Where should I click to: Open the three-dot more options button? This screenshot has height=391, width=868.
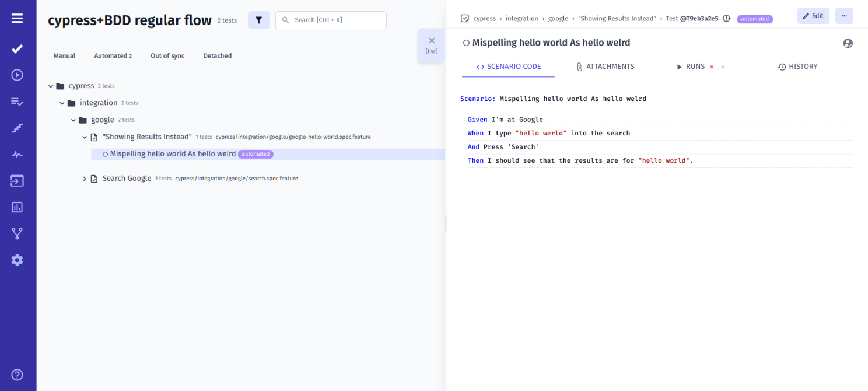[x=844, y=16]
